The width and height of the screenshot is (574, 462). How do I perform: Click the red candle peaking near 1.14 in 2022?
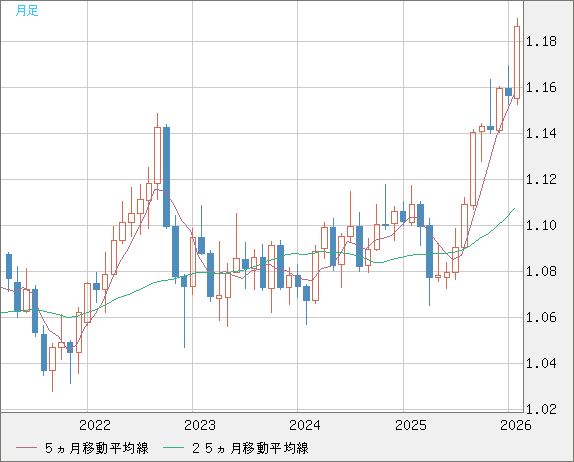coord(157,155)
